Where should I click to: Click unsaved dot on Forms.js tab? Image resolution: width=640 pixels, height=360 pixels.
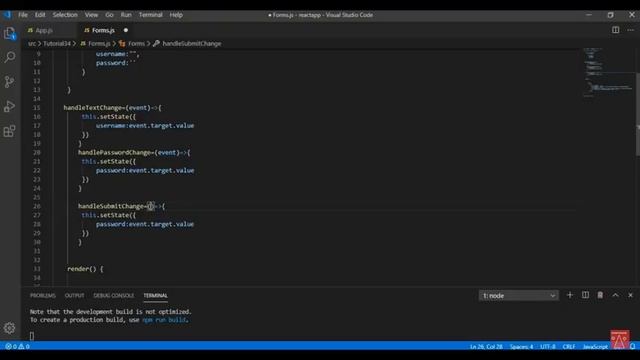click(126, 30)
